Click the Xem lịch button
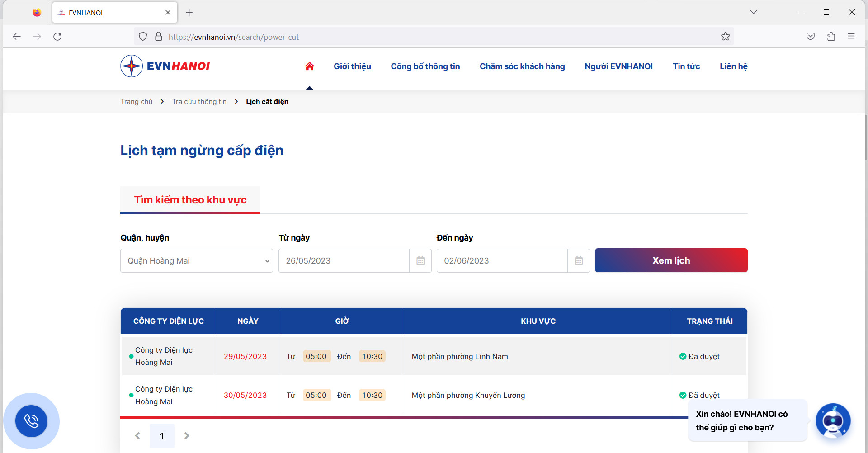868x453 pixels. tap(671, 260)
